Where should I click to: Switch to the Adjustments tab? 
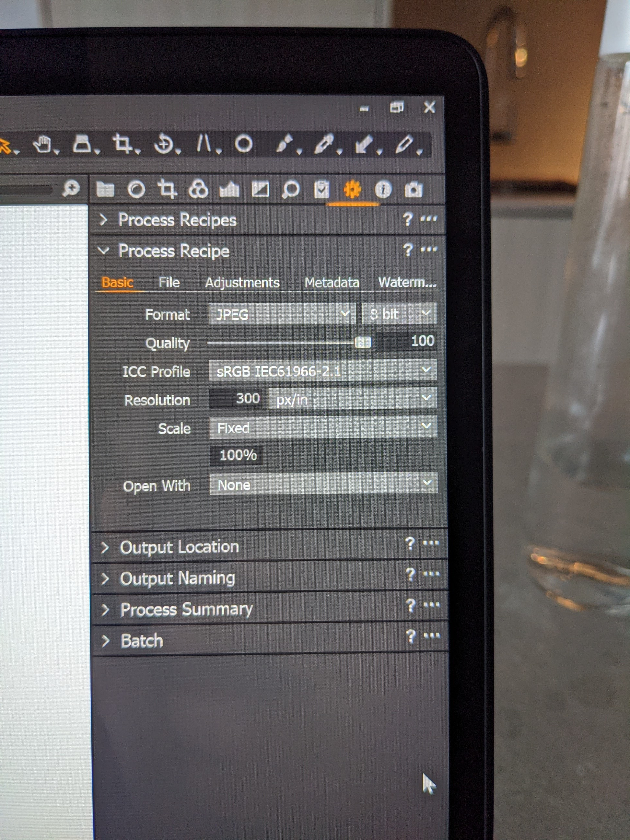tap(242, 282)
